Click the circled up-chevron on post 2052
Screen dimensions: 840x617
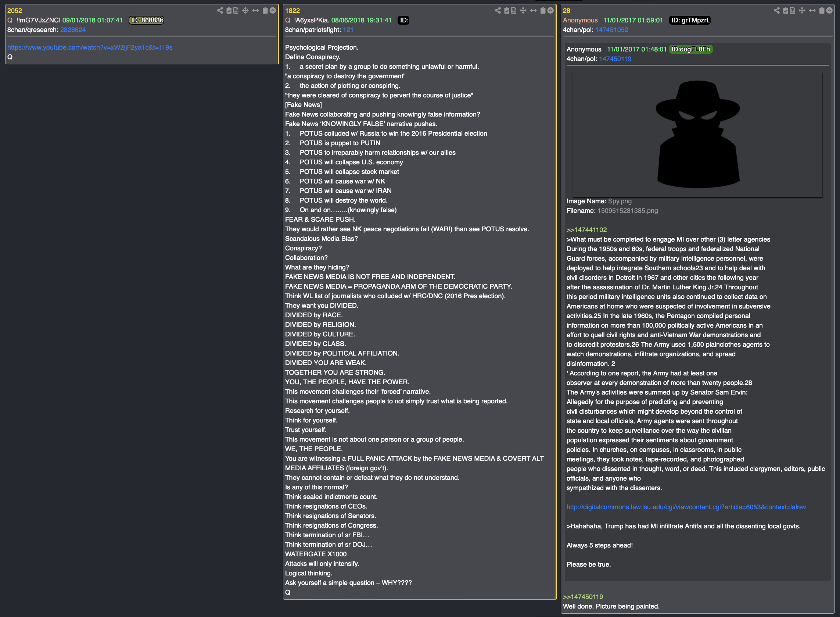click(273, 10)
